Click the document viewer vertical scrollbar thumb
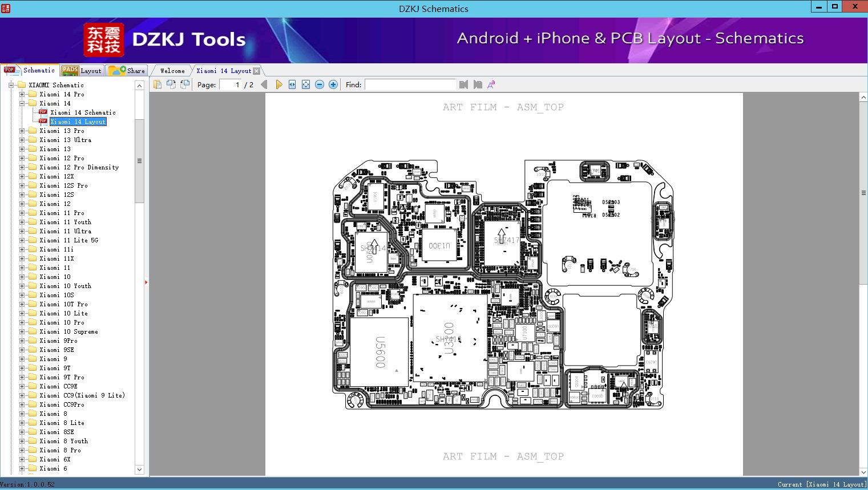The image size is (868, 490). click(x=863, y=192)
